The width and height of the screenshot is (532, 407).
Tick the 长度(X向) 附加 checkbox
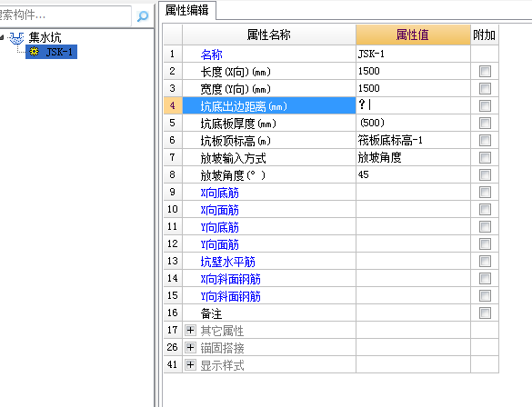485,71
